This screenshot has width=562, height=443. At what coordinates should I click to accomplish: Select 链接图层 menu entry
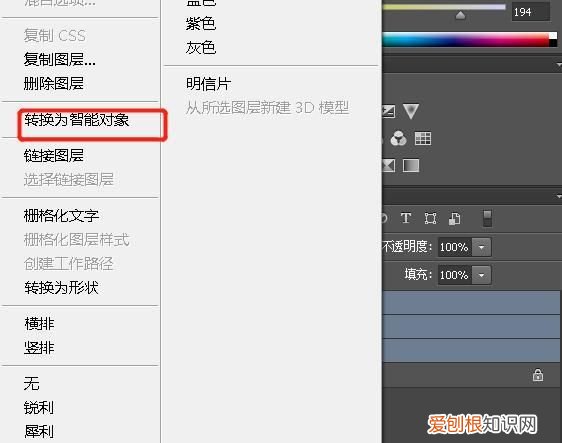[54, 156]
